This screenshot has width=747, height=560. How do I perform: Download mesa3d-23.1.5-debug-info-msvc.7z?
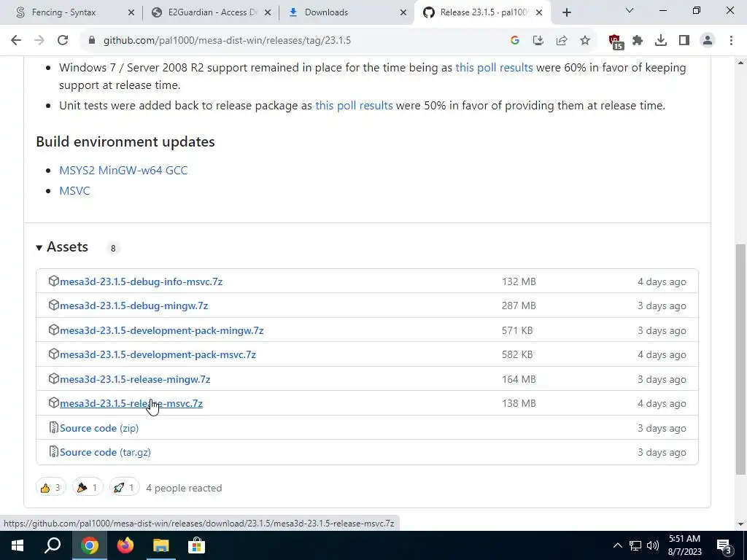tap(141, 281)
